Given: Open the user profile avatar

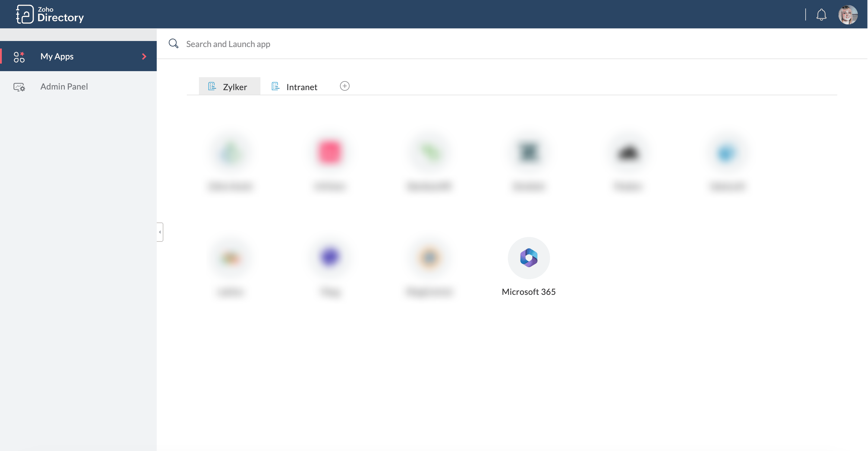Looking at the screenshot, I should pos(848,14).
